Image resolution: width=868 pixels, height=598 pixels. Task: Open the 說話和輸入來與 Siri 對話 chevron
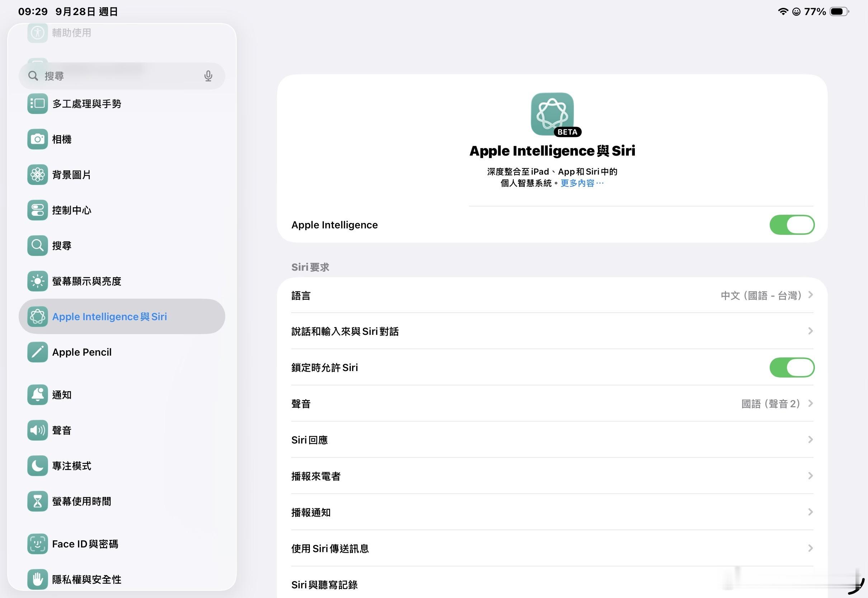pyautogui.click(x=811, y=331)
